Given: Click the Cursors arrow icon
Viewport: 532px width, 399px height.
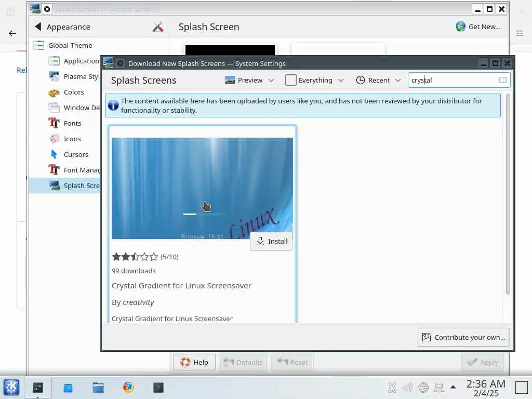Looking at the screenshot, I should [x=54, y=155].
